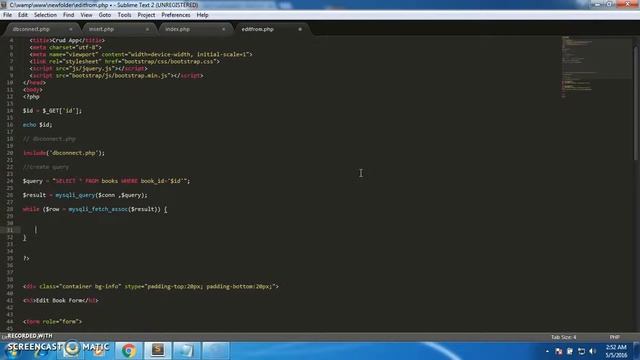Screen dimensions: 640x360
Task: Open the Preferences menu
Action: pyautogui.click(x=176, y=15)
